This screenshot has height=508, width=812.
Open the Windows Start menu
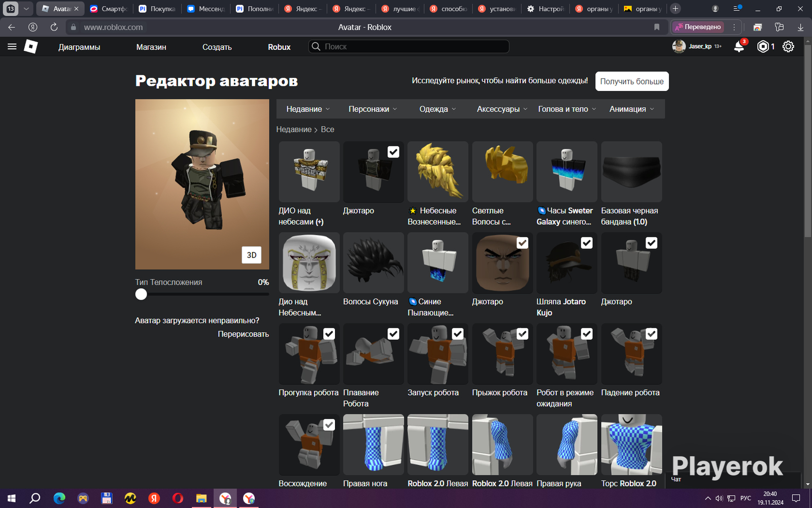coord(12,498)
